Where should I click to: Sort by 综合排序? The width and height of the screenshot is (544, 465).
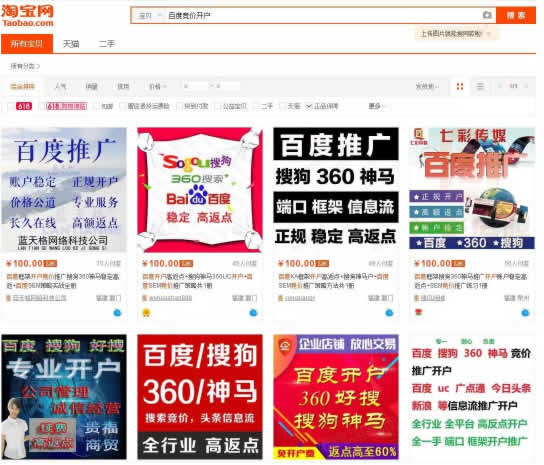point(23,86)
